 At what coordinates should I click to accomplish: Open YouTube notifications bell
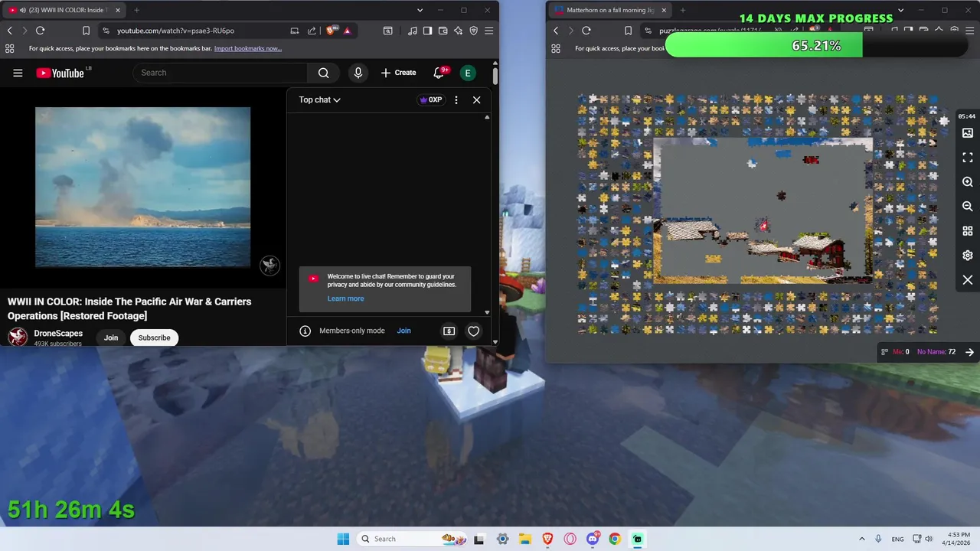coord(439,73)
